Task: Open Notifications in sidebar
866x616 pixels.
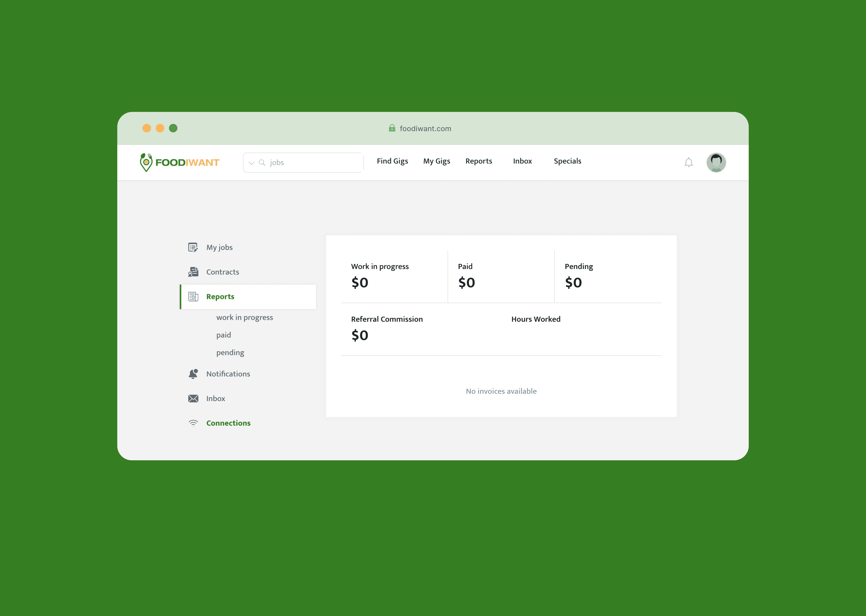Action: (228, 374)
